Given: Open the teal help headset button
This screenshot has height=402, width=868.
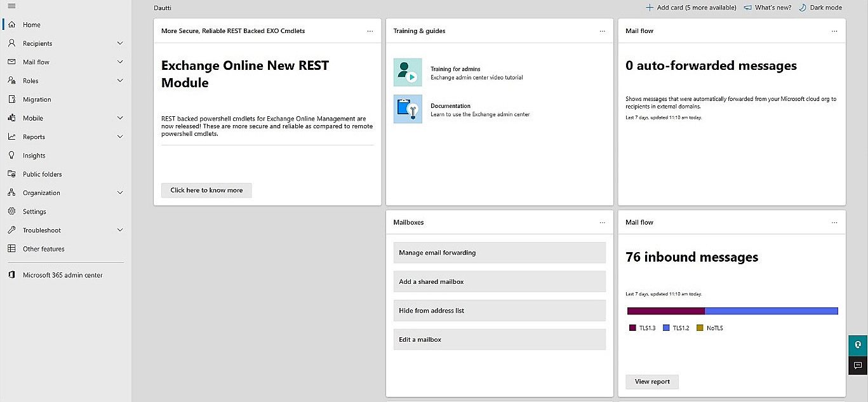Looking at the screenshot, I should click(x=858, y=345).
